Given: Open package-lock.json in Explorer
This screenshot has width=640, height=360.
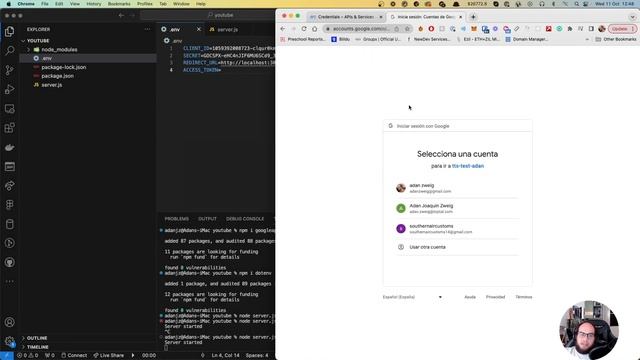Looking at the screenshot, I should (x=64, y=67).
